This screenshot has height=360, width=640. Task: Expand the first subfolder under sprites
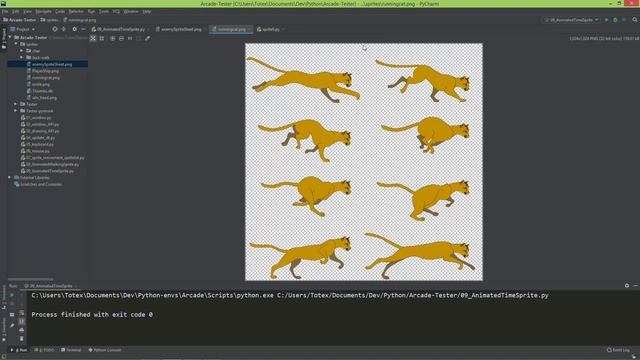(x=22, y=51)
